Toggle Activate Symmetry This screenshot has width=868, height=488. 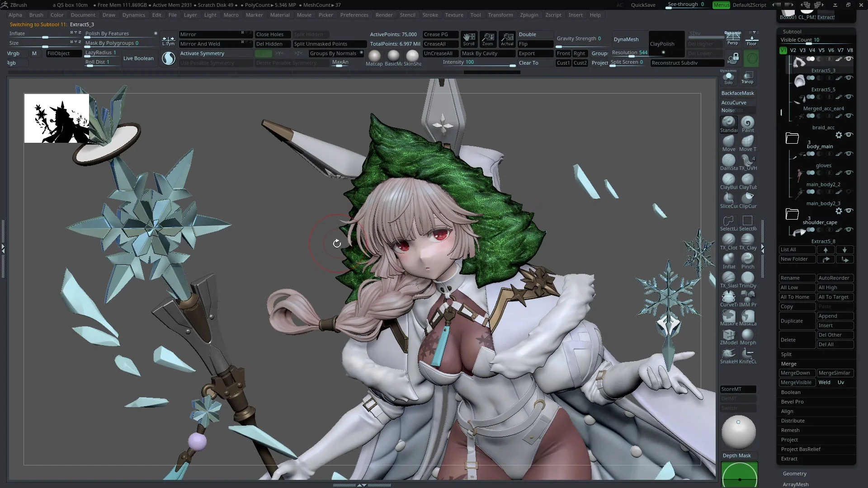click(216, 53)
